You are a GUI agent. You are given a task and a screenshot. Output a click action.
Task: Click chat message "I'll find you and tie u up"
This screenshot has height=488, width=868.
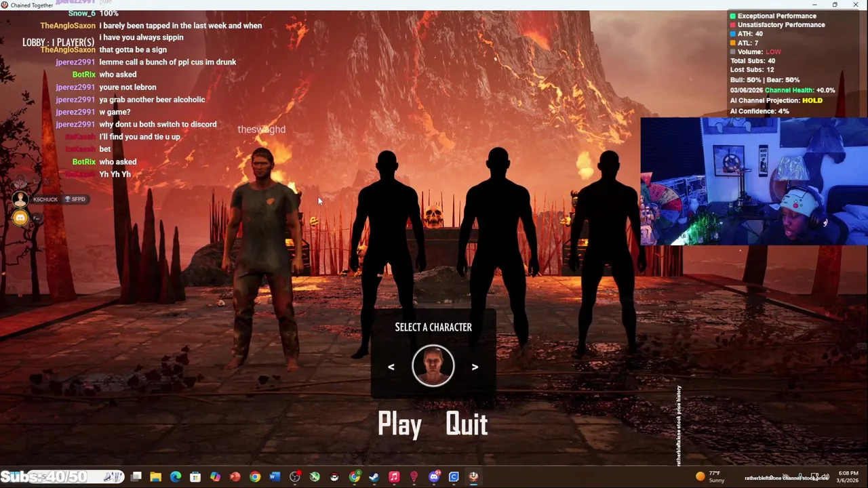pyautogui.click(x=140, y=137)
